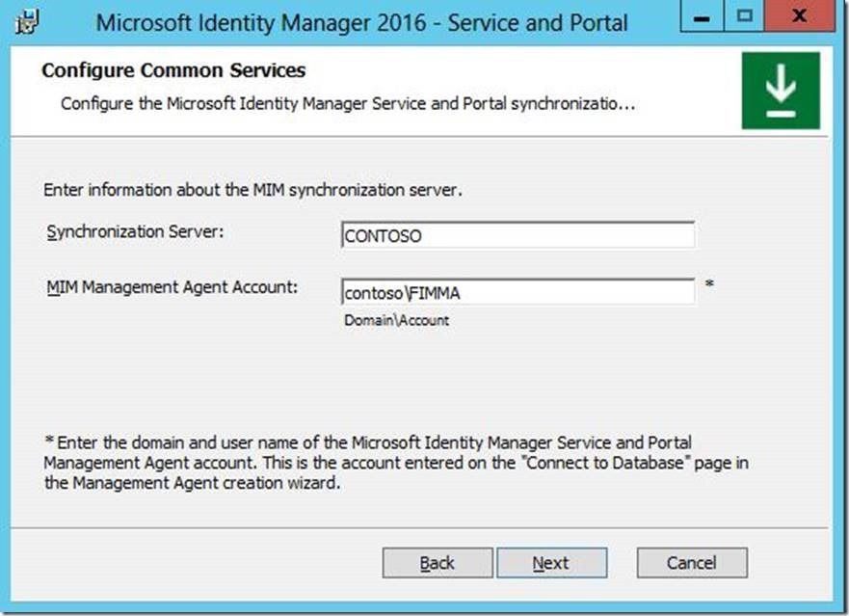Click the separator line above the buttons
The height and width of the screenshot is (616, 849).
pyautogui.click(x=424, y=527)
